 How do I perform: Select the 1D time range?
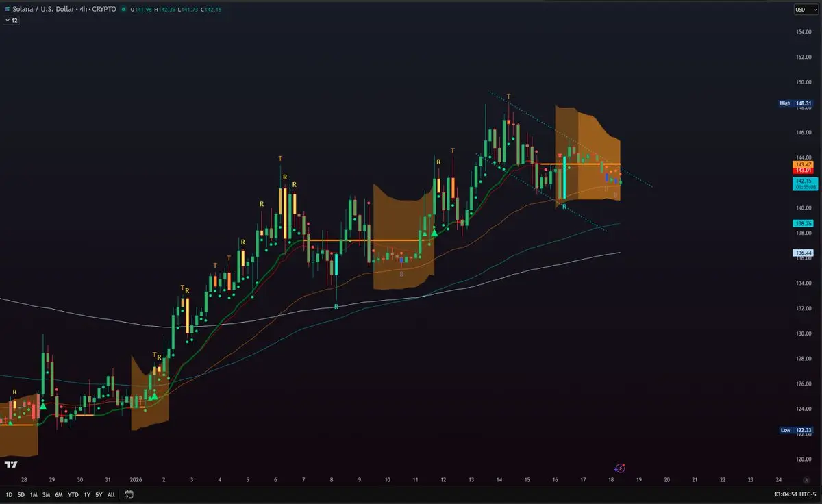click(x=9, y=494)
